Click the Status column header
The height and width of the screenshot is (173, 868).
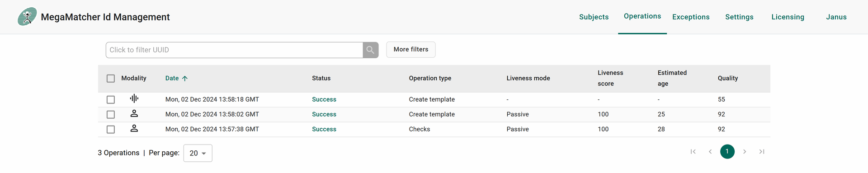coord(321,78)
